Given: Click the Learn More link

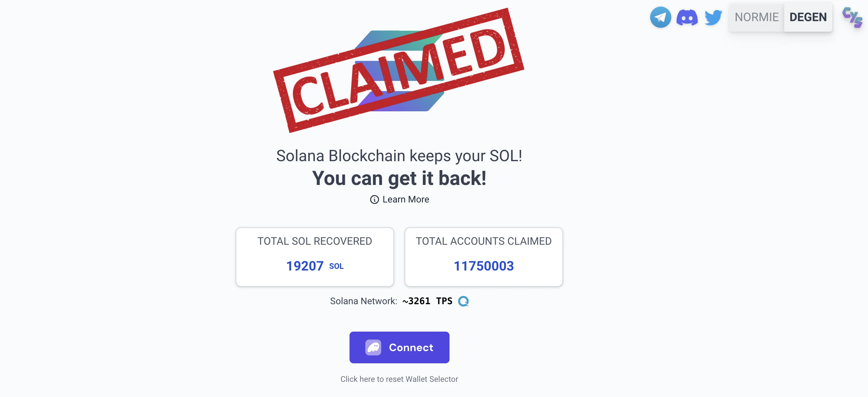Looking at the screenshot, I should coord(405,199).
